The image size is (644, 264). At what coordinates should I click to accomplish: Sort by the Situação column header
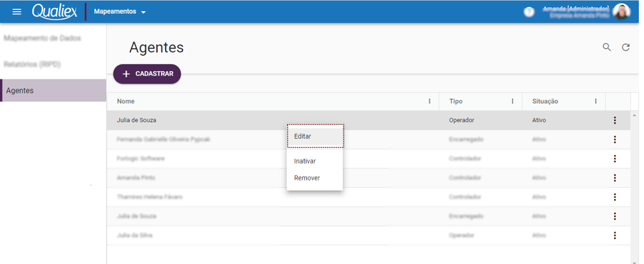click(x=545, y=101)
